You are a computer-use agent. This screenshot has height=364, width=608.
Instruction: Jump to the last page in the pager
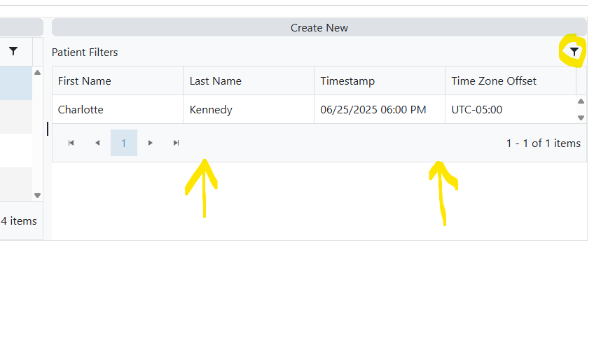click(176, 143)
